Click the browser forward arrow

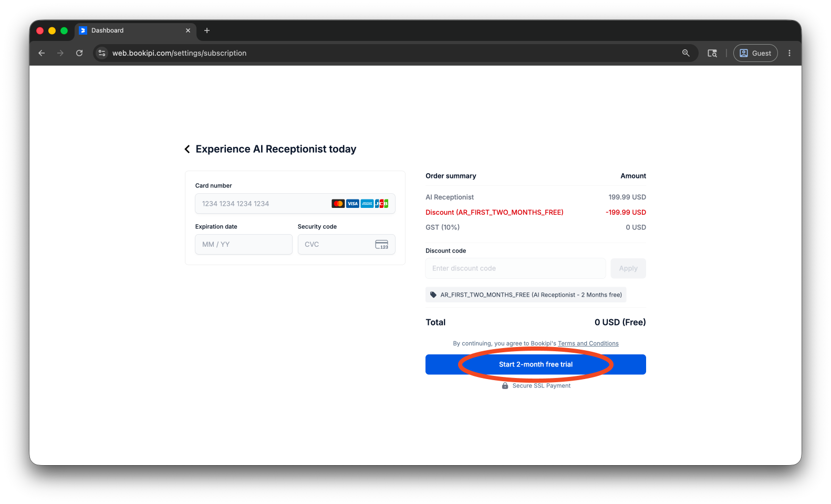click(60, 53)
